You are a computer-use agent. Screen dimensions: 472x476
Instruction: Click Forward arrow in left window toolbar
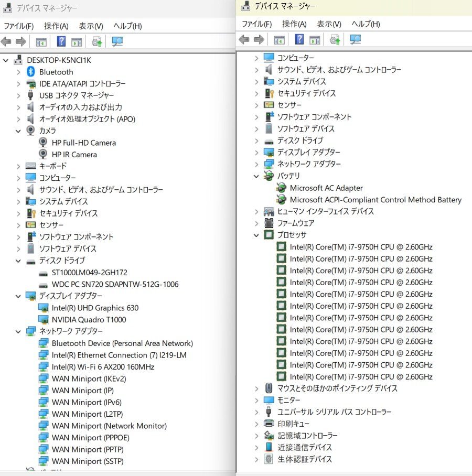click(20, 41)
